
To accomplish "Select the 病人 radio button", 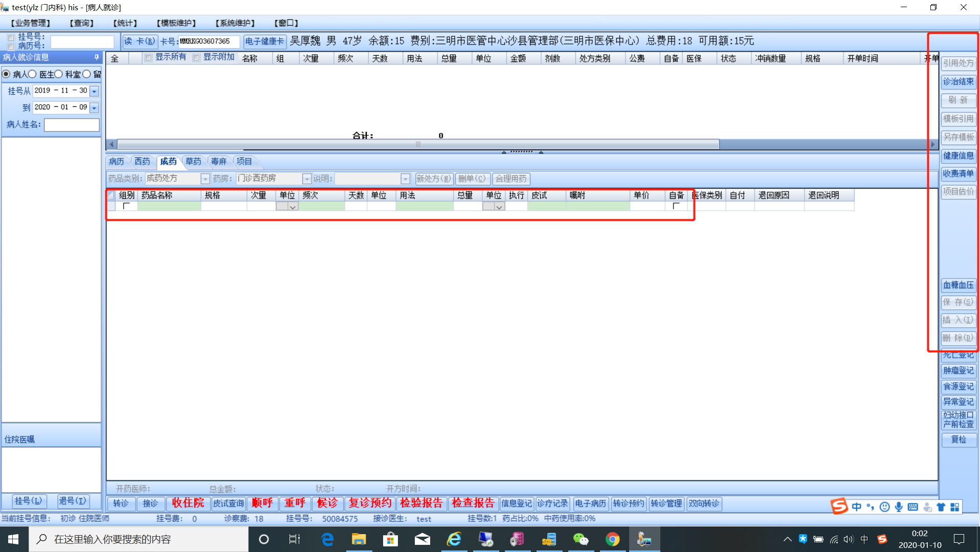I will 7,75.
